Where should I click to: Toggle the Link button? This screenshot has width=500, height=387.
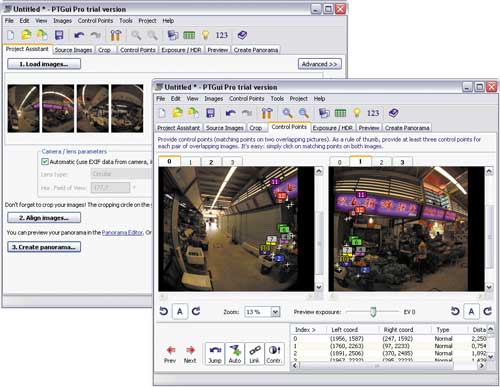point(255,354)
